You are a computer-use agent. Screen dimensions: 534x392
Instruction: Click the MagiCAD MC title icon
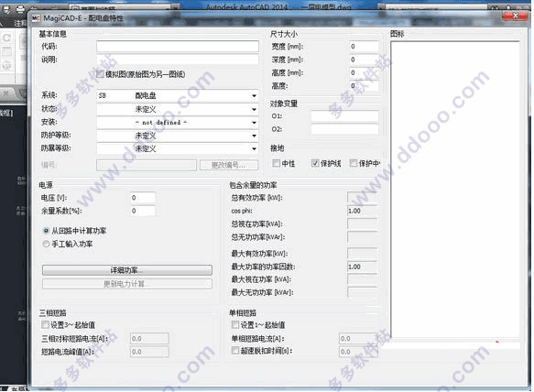click(36, 18)
